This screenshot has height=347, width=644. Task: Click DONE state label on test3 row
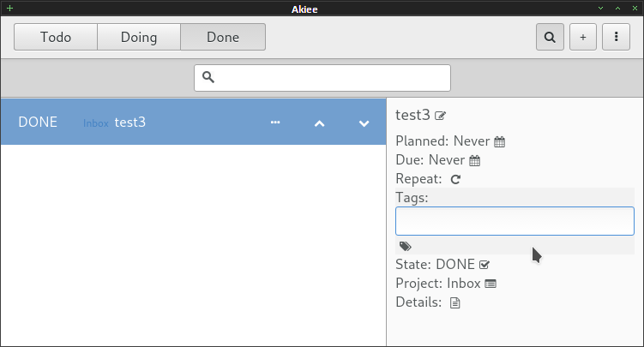pyautogui.click(x=38, y=123)
